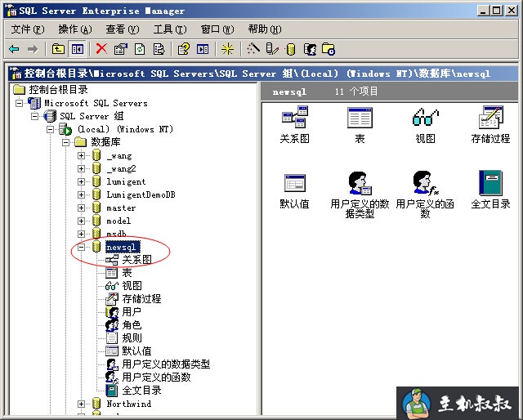Image resolution: width=523 pixels, height=420 pixels.
Task: Select the newsql database in tree
Action: [x=121, y=248]
